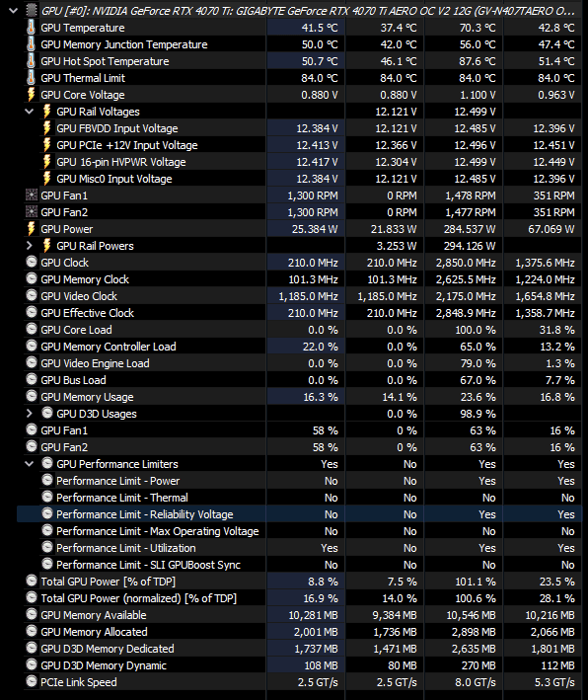This screenshot has width=588, height=700.
Task: Click the 101.1 % Total GPU Power value
Action: pyautogui.click(x=476, y=582)
